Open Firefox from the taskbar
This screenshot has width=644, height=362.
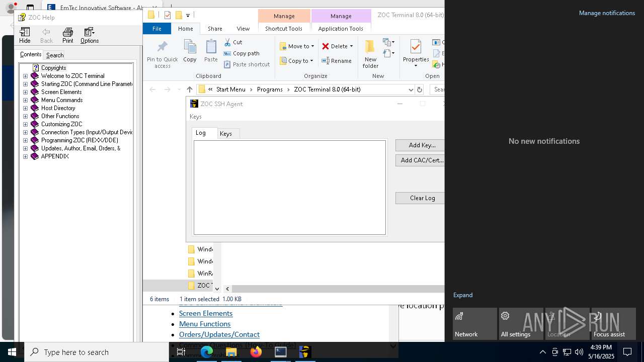[x=256, y=352]
